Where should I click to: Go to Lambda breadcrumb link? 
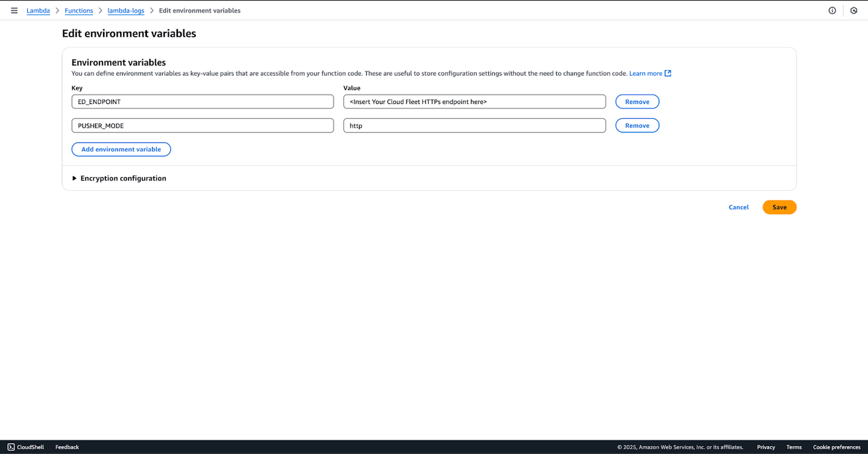tap(38, 11)
